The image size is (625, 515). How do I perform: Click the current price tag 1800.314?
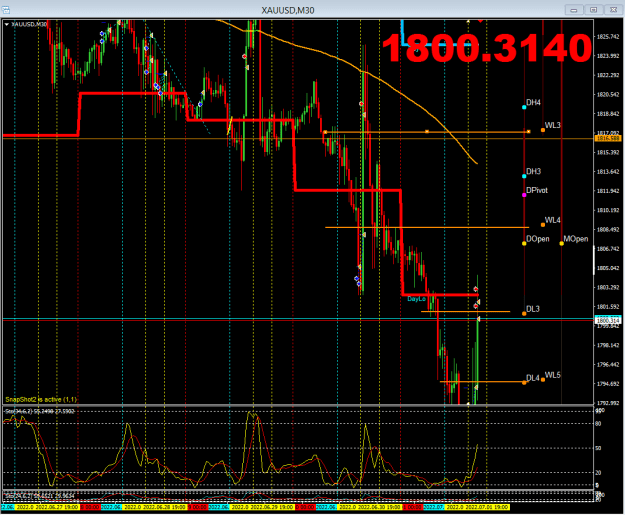[608, 320]
